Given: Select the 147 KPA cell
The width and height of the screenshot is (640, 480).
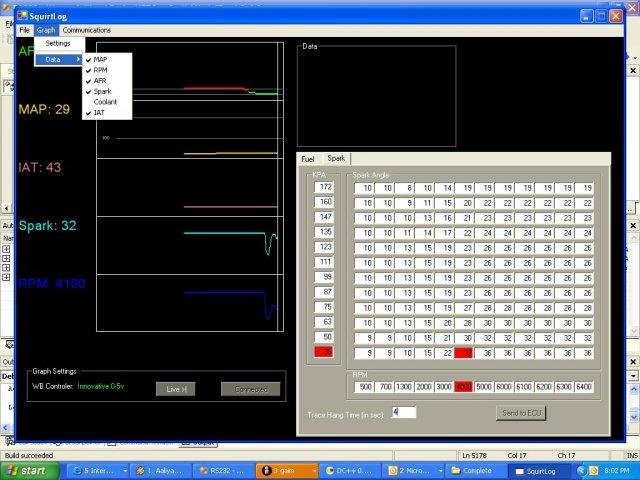Looking at the screenshot, I should click(324, 217).
